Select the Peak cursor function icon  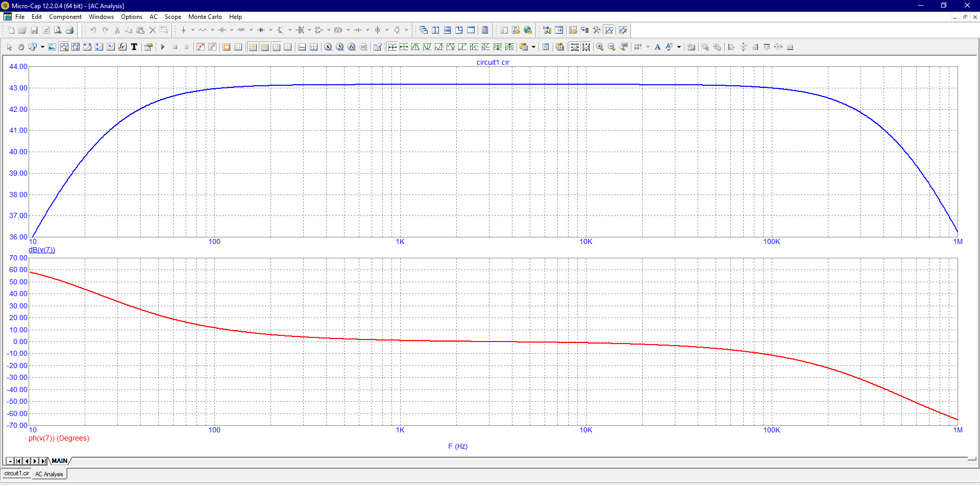[415, 47]
